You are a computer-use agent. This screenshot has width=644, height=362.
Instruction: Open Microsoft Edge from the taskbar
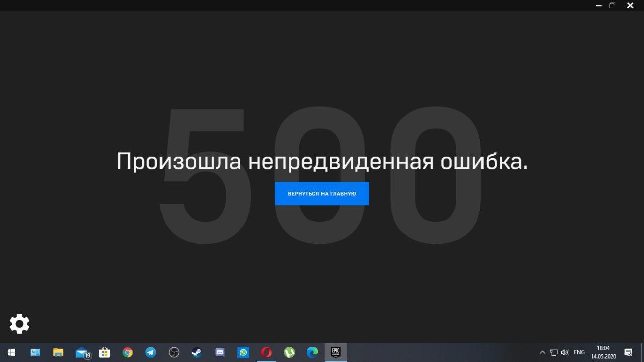(312, 352)
